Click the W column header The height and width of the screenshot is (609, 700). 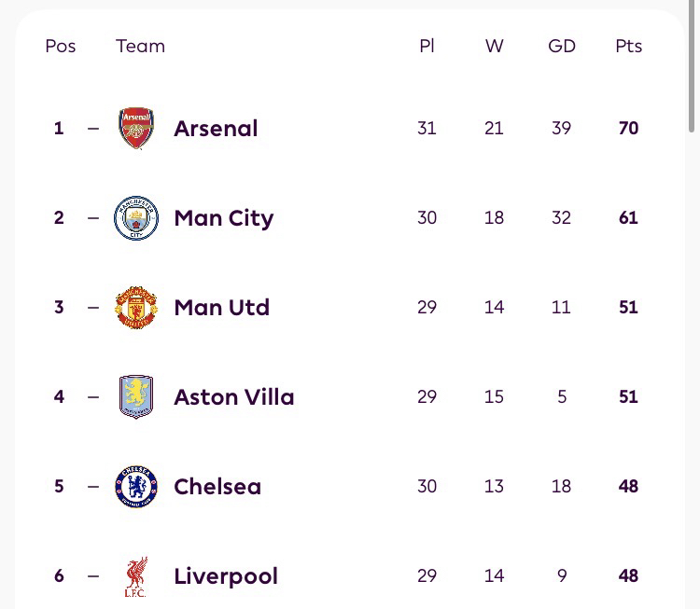494,47
